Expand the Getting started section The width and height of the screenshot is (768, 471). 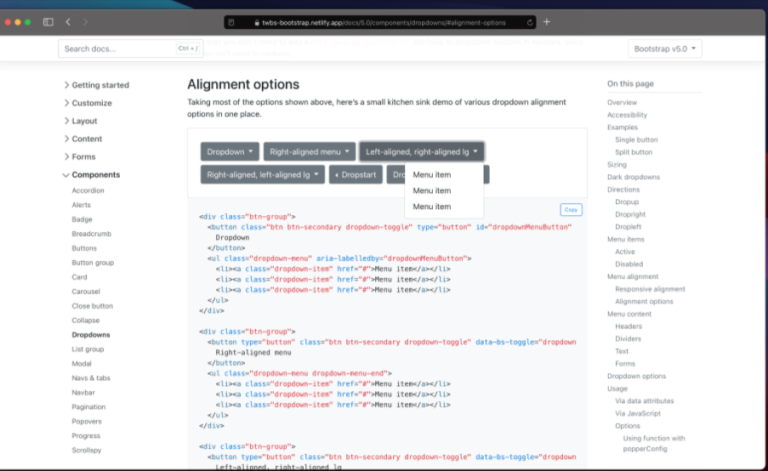tap(96, 85)
